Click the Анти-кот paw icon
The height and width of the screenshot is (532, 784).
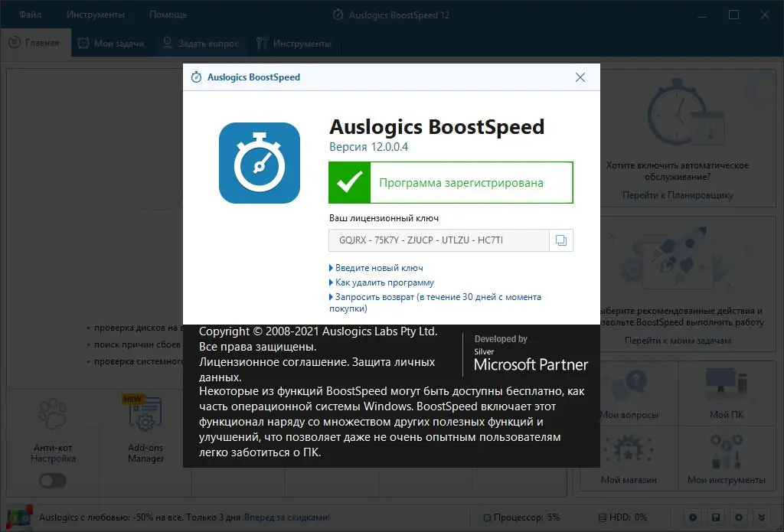53,414
